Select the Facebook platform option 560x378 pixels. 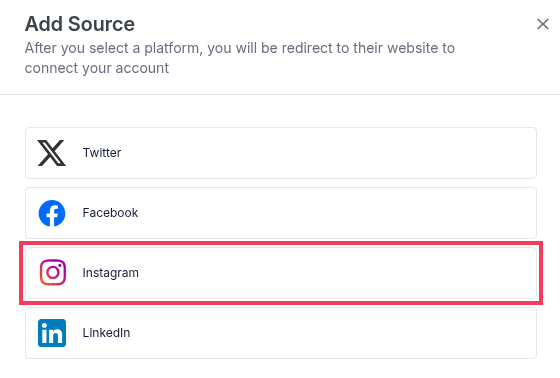pyautogui.click(x=281, y=213)
